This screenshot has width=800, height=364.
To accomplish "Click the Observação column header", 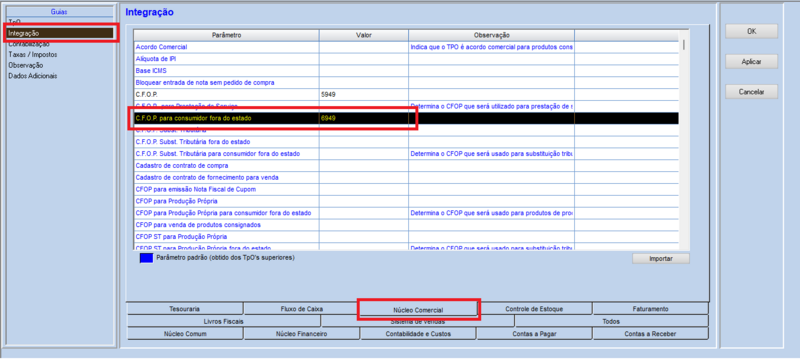I will (492, 35).
